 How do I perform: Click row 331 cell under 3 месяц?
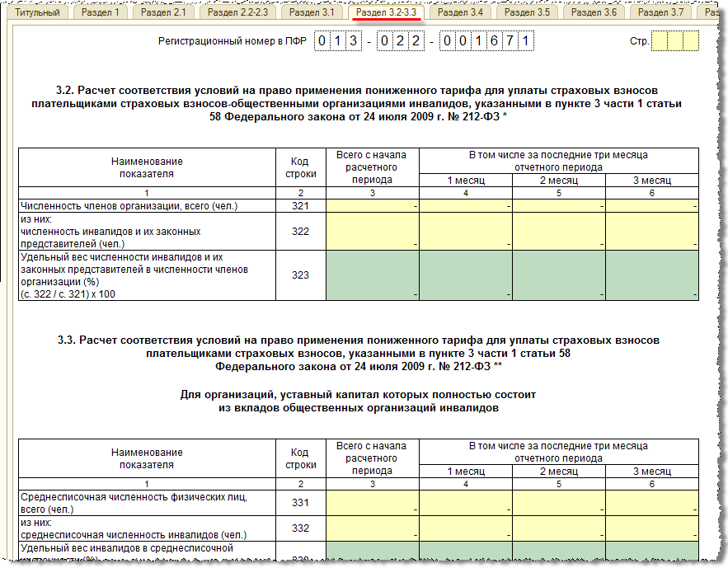(x=652, y=503)
